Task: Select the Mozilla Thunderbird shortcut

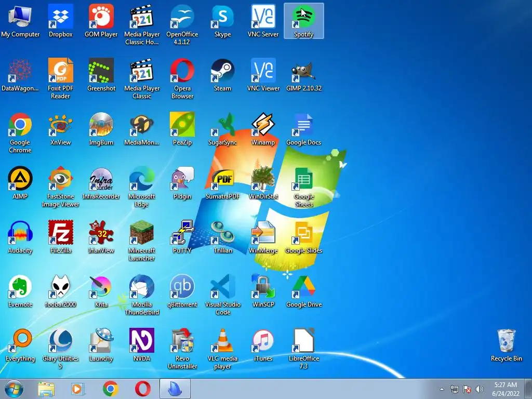Action: (142, 295)
